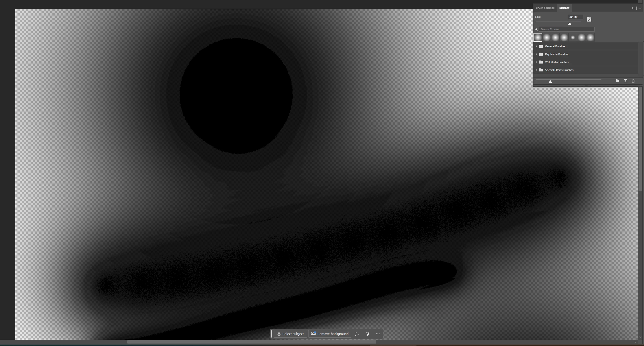Click the adjustment layer half-circle icon

click(x=367, y=334)
